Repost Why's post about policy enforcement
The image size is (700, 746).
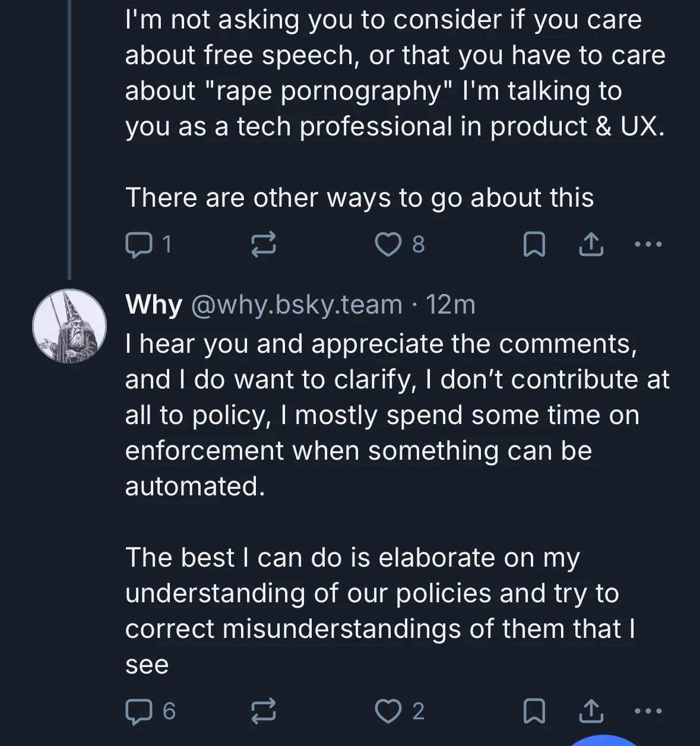(x=264, y=711)
